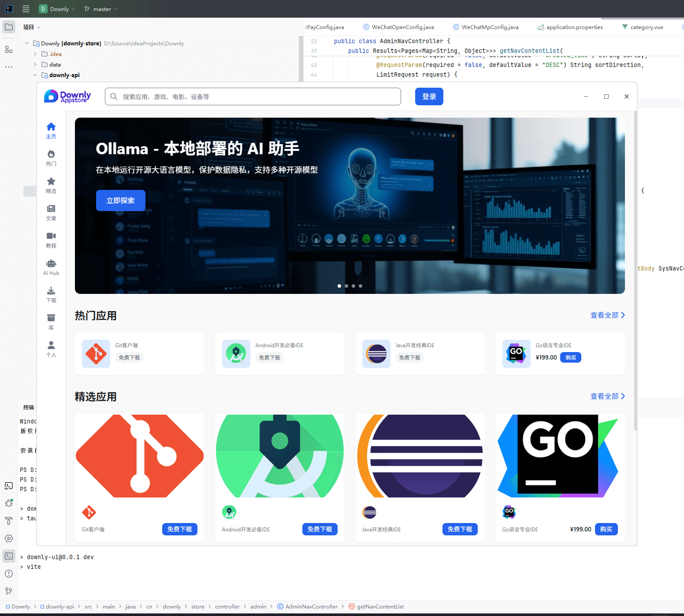The image size is (684, 616).
Task: Click the Git client icon in hot apps
Action: [x=96, y=354]
